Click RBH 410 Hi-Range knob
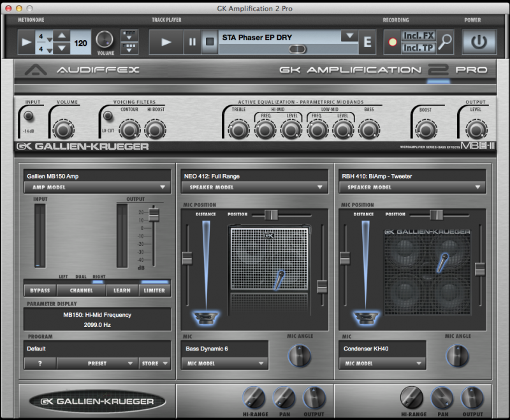 click(412, 397)
